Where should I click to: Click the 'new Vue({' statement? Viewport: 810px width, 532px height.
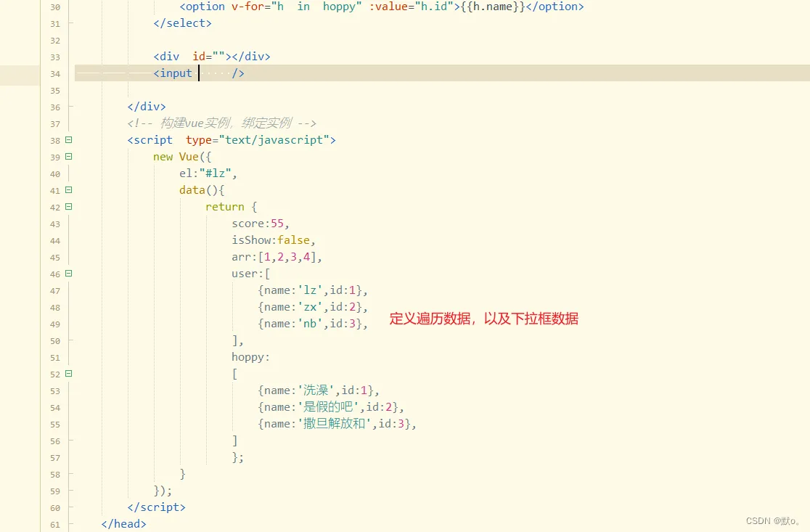tap(182, 157)
